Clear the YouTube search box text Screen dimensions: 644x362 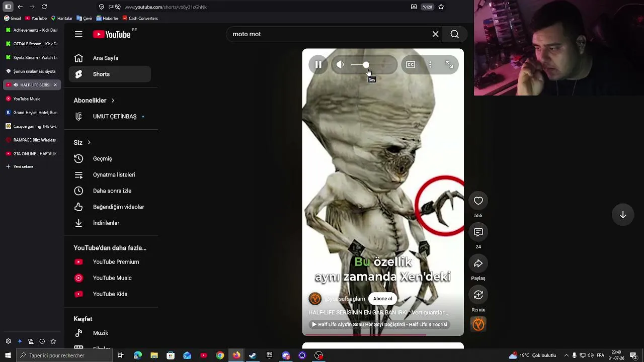(x=436, y=34)
